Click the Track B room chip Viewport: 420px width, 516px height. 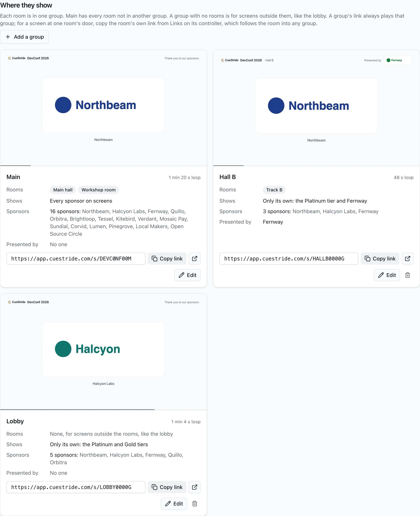pyautogui.click(x=274, y=190)
